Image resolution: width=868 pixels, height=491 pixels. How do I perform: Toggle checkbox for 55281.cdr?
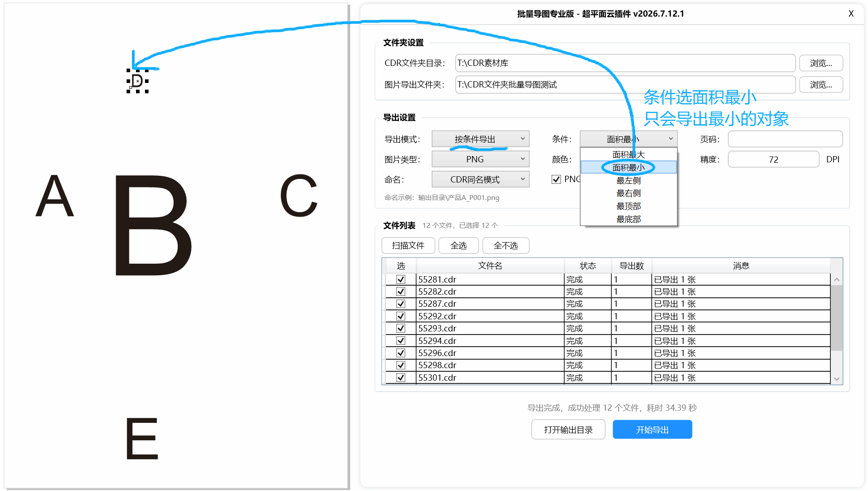click(x=401, y=279)
